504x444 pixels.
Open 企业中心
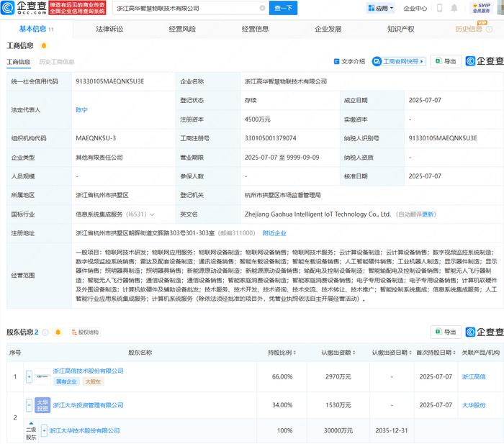tap(415, 9)
